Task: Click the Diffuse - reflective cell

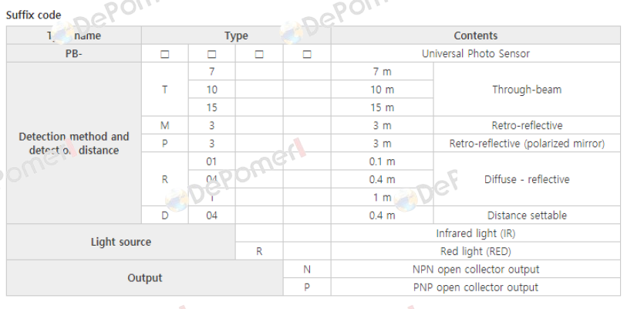Action: [527, 179]
